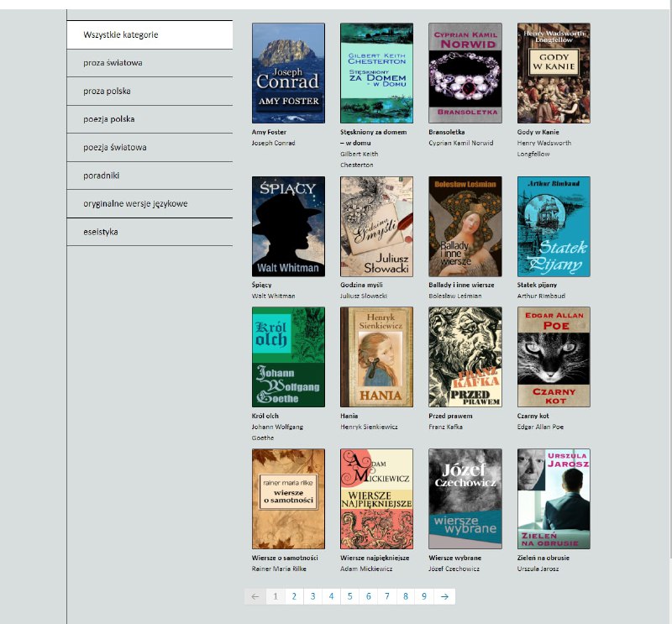Viewport: 672px width, 624px height.
Task: Click the 'Amy Foster' title link
Action: click(269, 132)
